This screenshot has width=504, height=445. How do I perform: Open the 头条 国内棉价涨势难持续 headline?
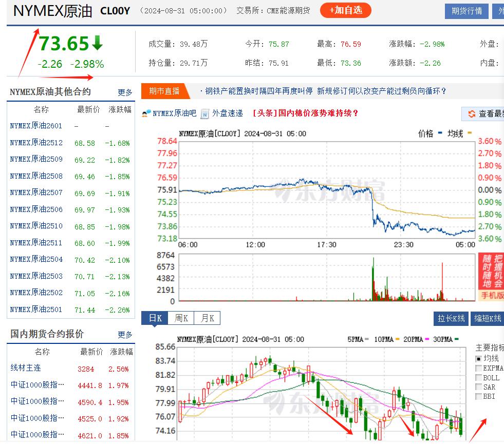(x=305, y=113)
